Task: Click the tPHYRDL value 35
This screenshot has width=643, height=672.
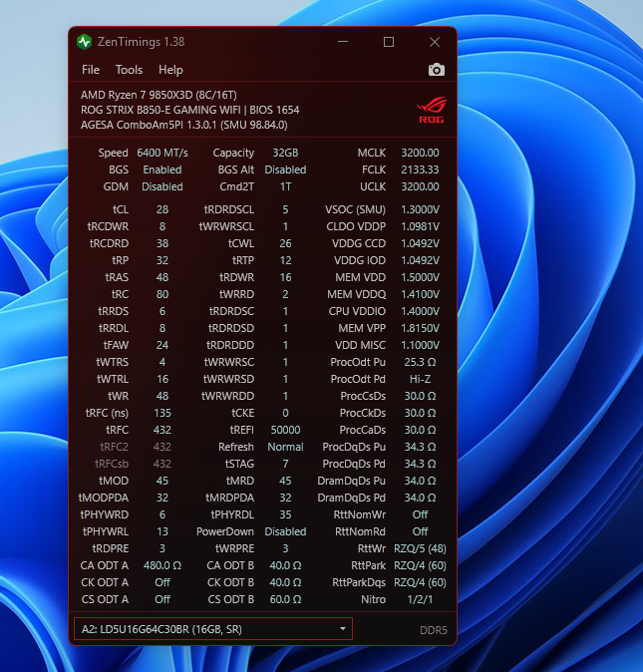Action: pyautogui.click(x=285, y=514)
